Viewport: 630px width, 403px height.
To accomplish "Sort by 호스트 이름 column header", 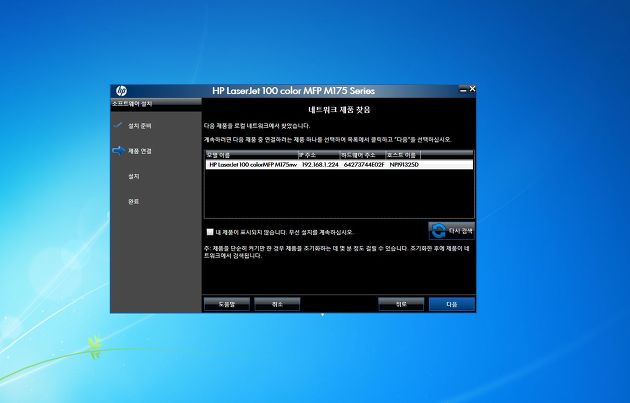I will point(403,155).
